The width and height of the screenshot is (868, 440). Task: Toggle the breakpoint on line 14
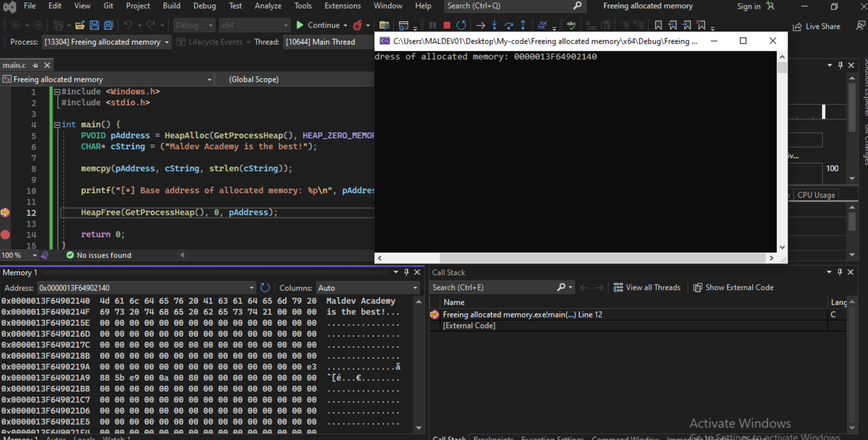pos(5,235)
